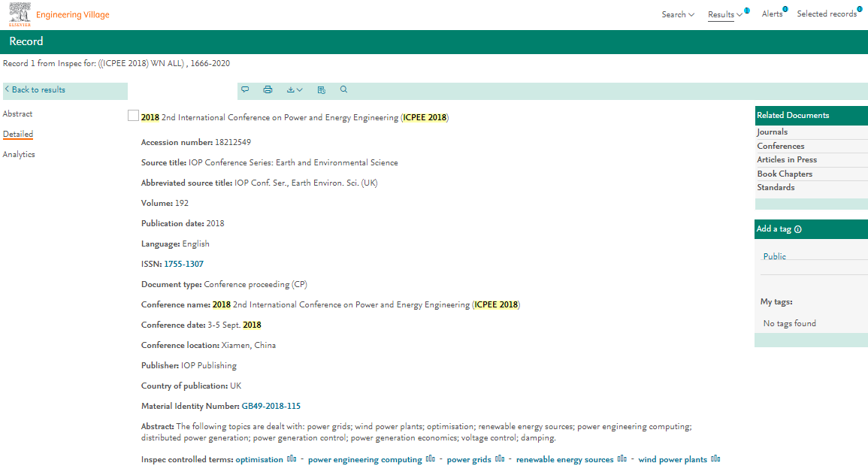Click the power engineering computing term

pyautogui.click(x=364, y=459)
